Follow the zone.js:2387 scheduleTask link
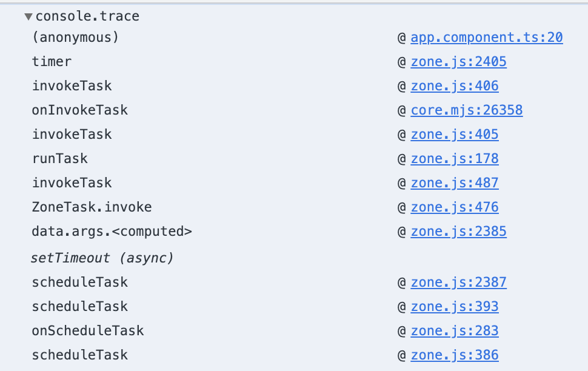The width and height of the screenshot is (588, 371). click(x=458, y=282)
